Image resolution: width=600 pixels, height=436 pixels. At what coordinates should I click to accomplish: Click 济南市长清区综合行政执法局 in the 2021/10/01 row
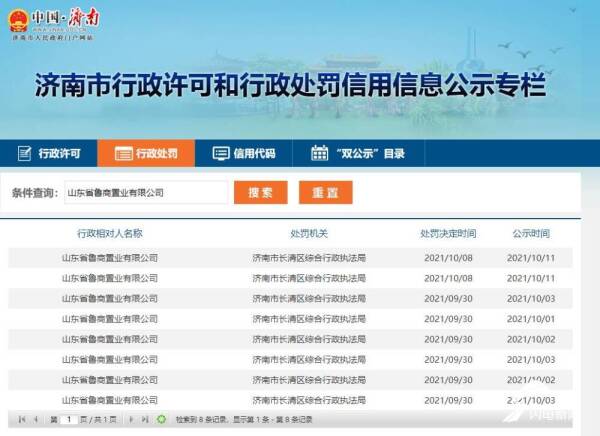point(309,319)
